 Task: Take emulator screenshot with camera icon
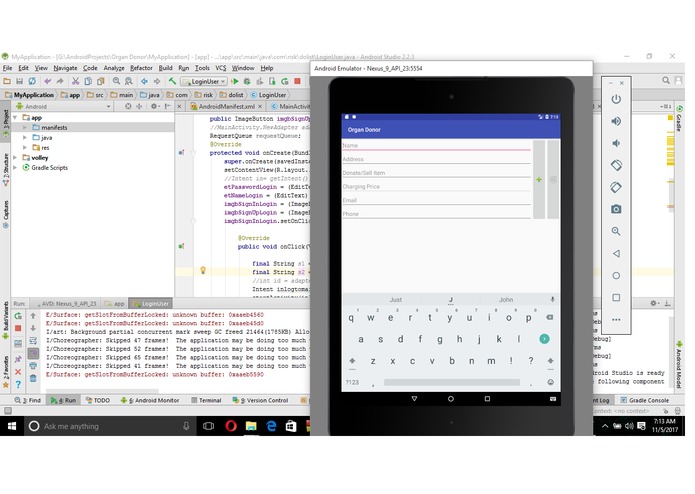coord(616,209)
